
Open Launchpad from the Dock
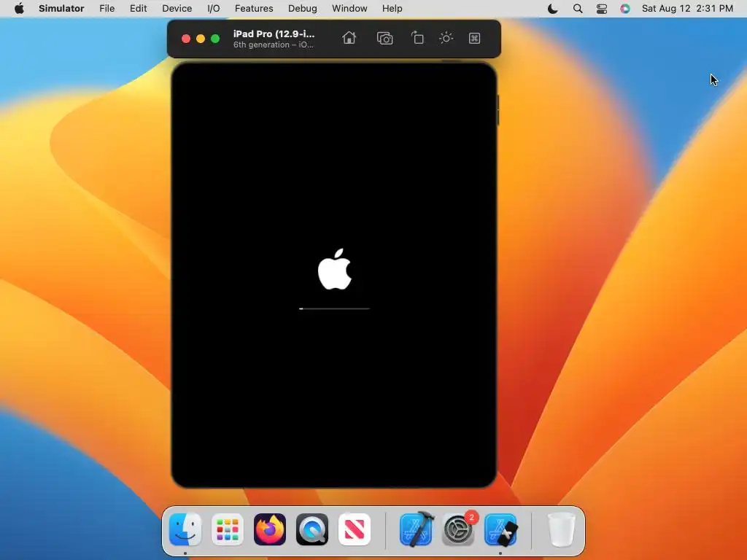[x=228, y=529]
